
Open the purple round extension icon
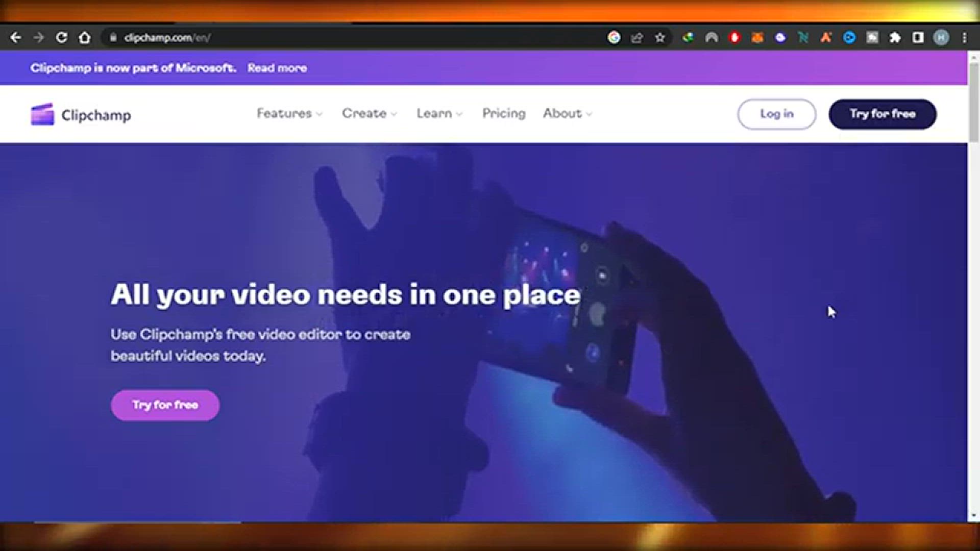pos(780,37)
